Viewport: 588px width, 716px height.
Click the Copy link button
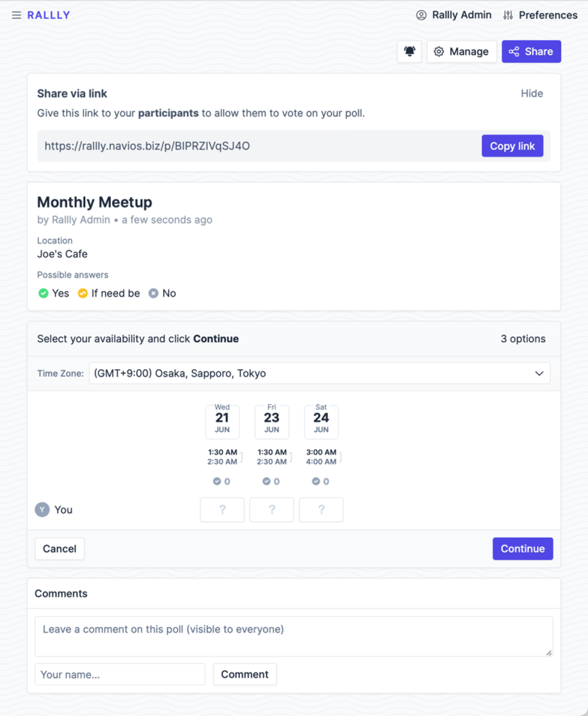coord(513,146)
